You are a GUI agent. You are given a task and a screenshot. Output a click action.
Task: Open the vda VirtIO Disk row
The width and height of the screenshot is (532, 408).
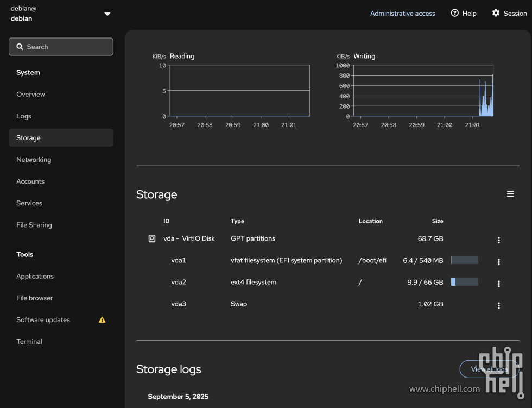(x=327, y=238)
